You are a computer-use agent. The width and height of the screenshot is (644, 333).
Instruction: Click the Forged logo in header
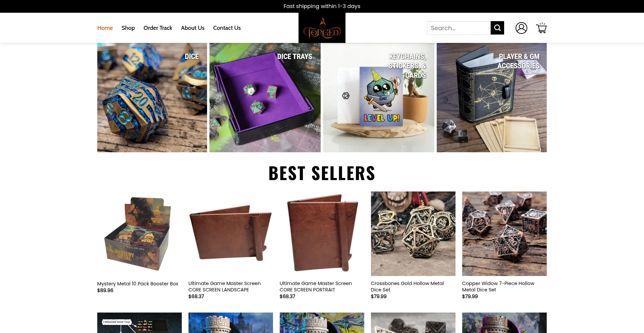[322, 28]
